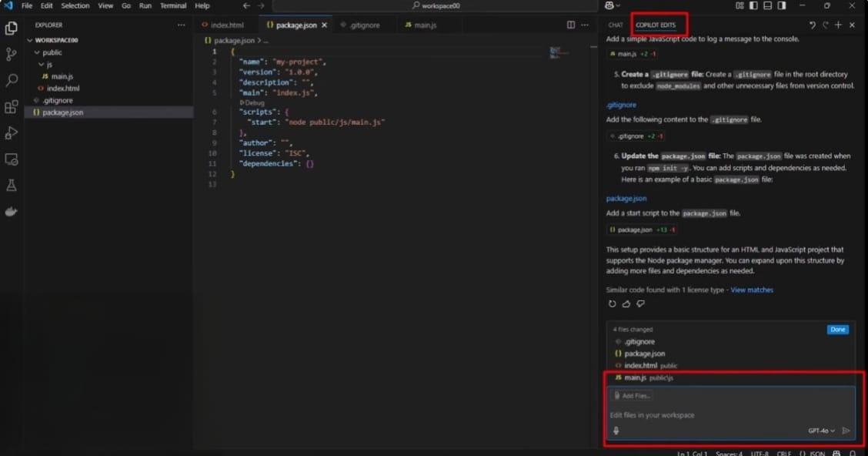Screen dimensions: 868x456
Task: Click the microphone icon in the chat input
Action: pyautogui.click(x=616, y=431)
